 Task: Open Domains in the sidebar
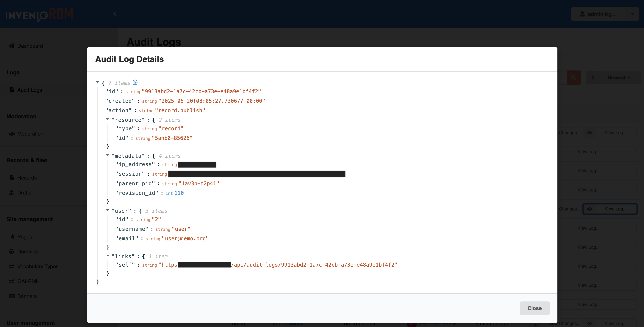click(x=27, y=251)
